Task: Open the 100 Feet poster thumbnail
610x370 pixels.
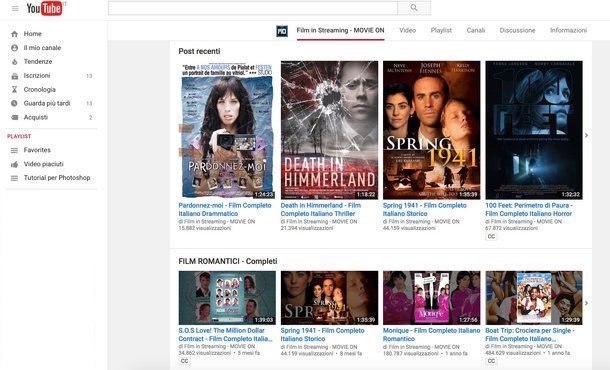Action: 534,130
